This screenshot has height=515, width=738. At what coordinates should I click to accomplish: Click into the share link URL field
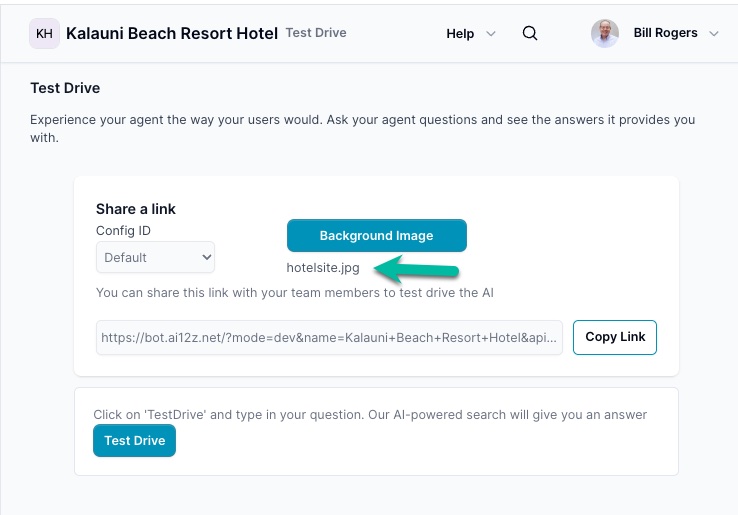tap(330, 337)
